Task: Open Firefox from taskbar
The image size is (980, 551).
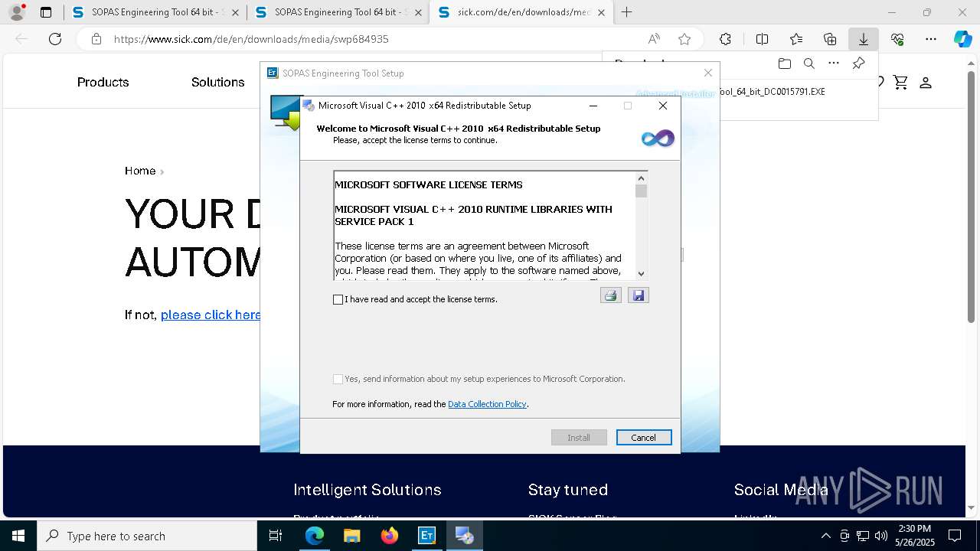Action: (390, 536)
